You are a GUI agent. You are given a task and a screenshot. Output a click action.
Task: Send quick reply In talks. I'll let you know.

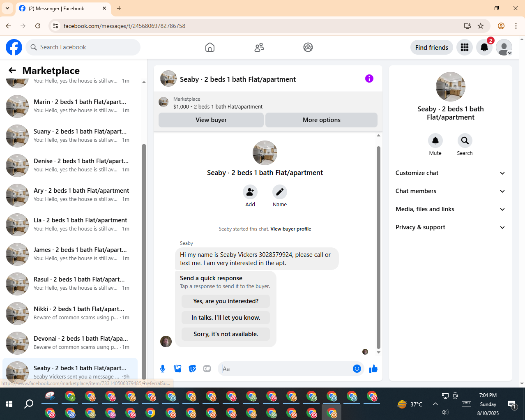coord(226,318)
